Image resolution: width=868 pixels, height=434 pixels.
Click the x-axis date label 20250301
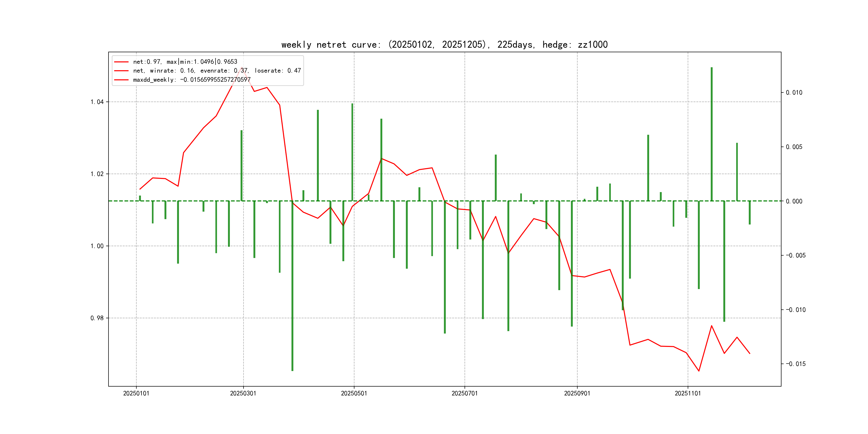[x=243, y=393]
